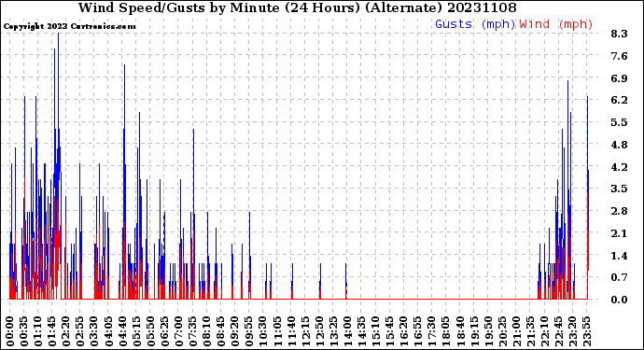The width and height of the screenshot is (644, 350).
Task: Click the 04:05 time axis label
Action: 108,331
